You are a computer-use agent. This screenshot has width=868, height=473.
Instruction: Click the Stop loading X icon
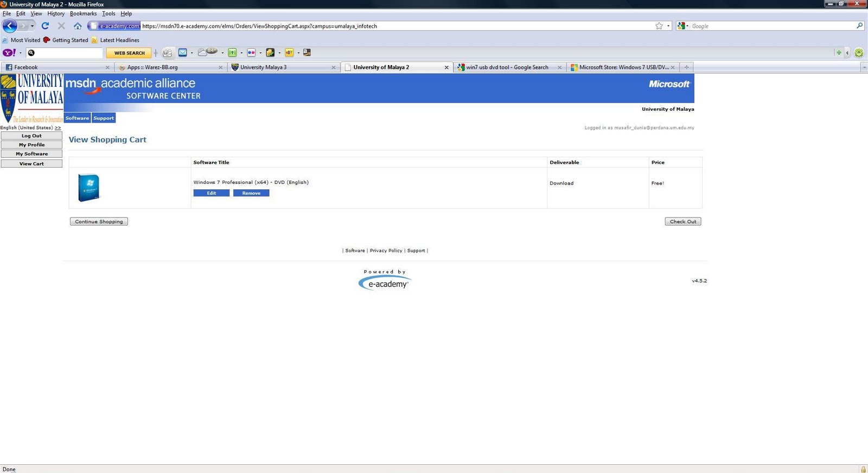coord(61,25)
